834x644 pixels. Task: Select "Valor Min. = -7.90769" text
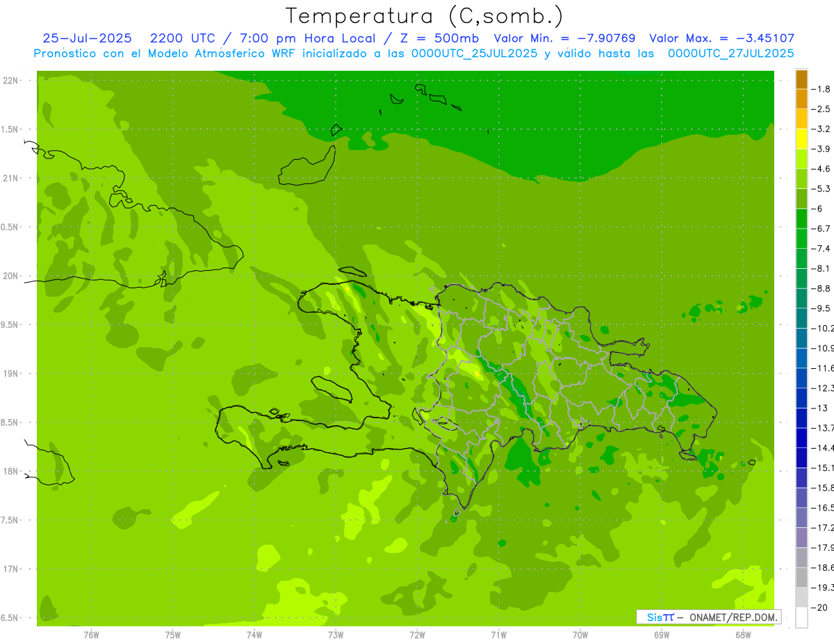pyautogui.click(x=564, y=38)
